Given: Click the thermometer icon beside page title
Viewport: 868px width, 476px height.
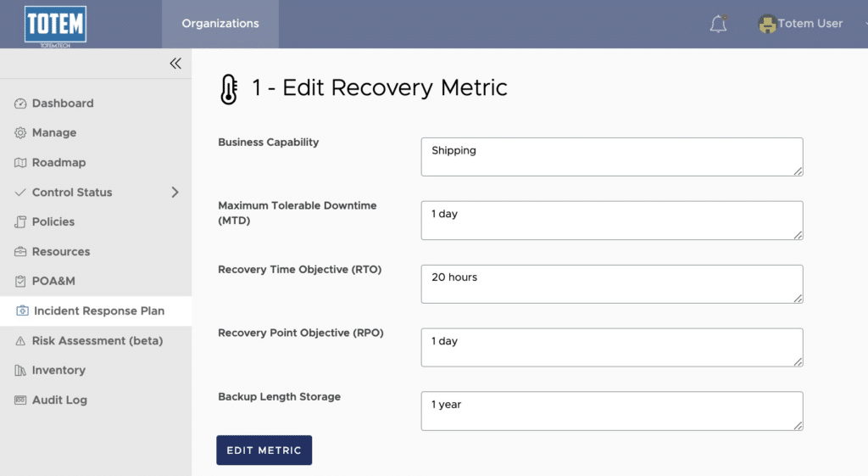Looking at the screenshot, I should pyautogui.click(x=229, y=89).
